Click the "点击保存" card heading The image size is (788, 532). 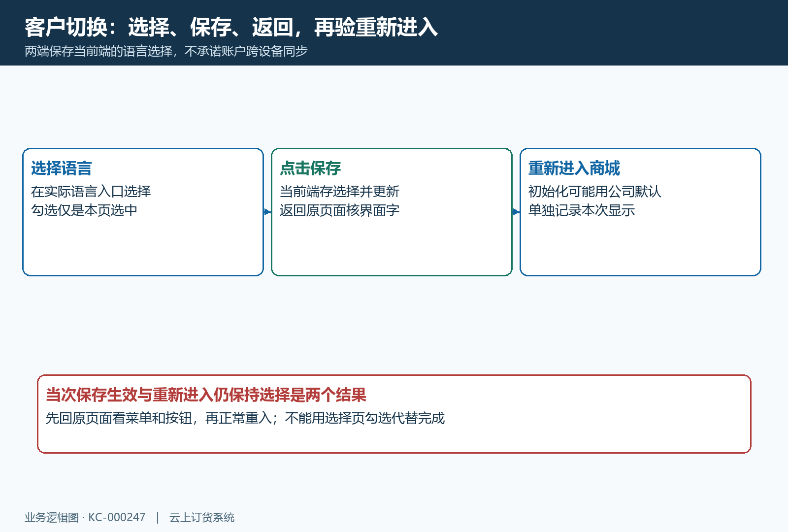(x=310, y=168)
